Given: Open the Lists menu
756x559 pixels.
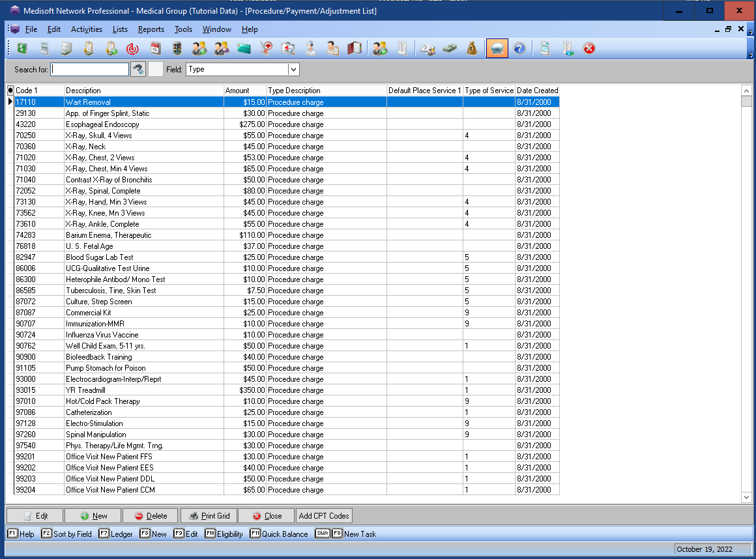Looking at the screenshot, I should pos(120,29).
